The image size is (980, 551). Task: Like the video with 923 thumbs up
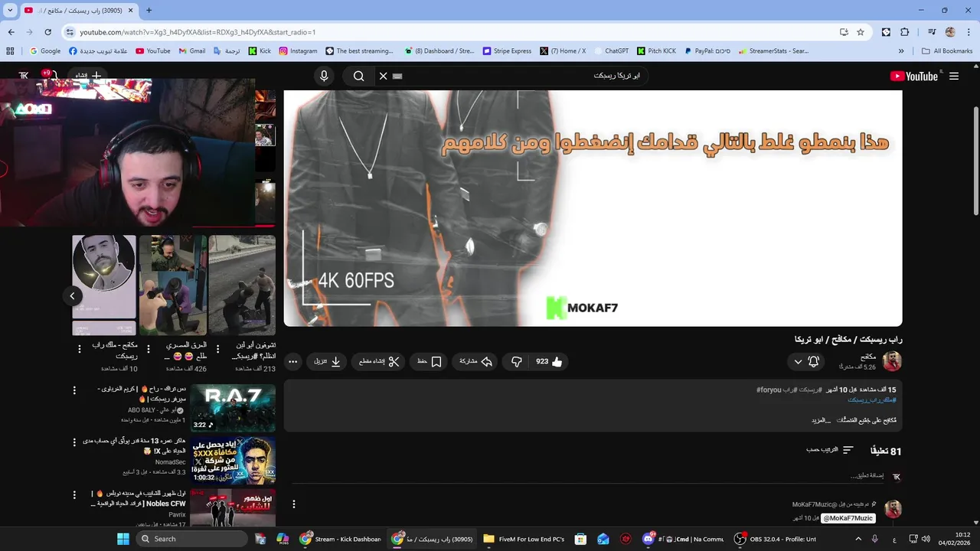pos(549,361)
